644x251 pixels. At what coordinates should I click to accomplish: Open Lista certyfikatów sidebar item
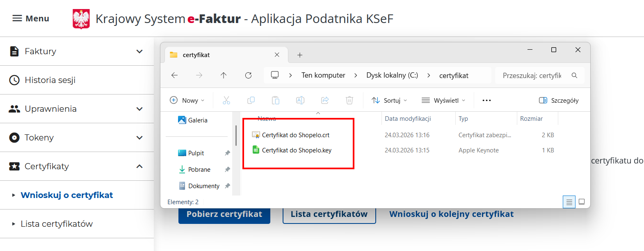tap(57, 224)
